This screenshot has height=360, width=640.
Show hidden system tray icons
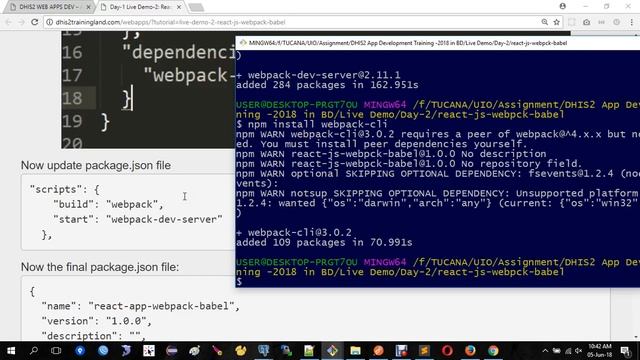point(545,351)
